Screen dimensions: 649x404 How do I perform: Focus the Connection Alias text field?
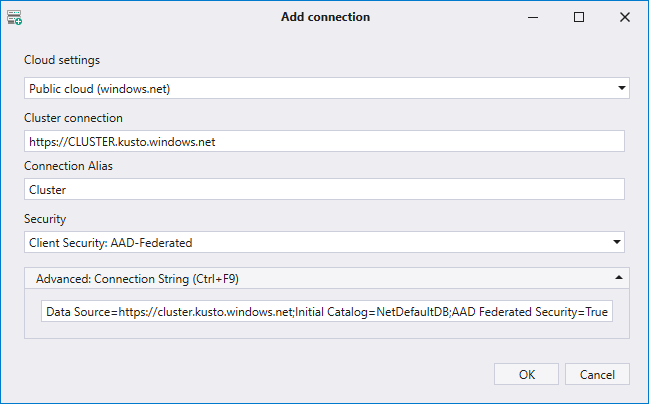pos(324,189)
